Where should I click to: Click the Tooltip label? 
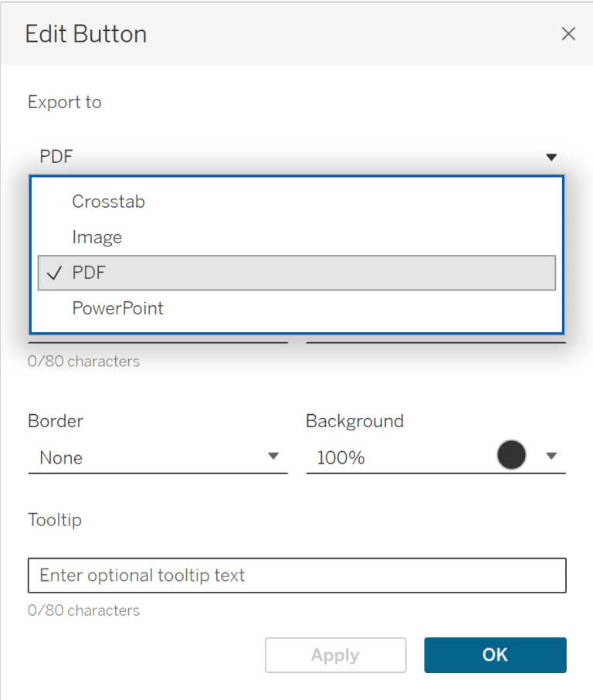click(55, 520)
